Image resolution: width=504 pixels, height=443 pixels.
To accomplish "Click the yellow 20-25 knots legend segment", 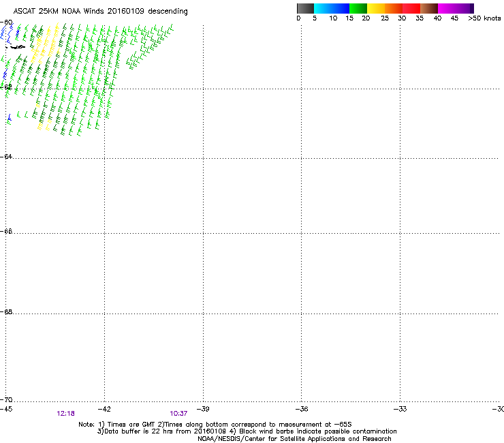I will [376, 8].
